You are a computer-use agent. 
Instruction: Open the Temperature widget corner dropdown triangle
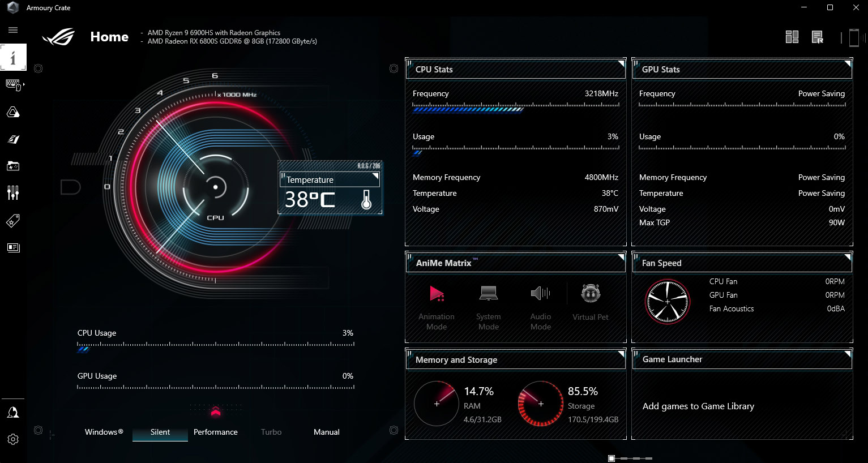coord(374,177)
